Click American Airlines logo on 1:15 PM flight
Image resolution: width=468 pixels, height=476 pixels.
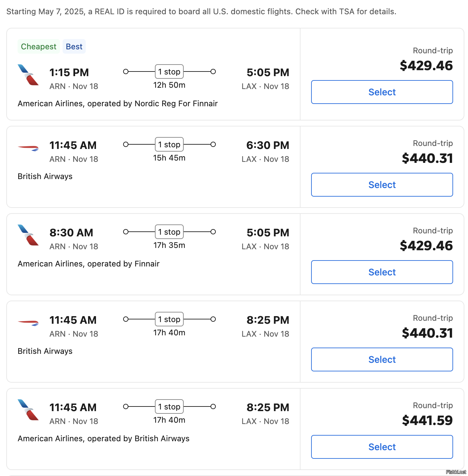pyautogui.click(x=28, y=75)
